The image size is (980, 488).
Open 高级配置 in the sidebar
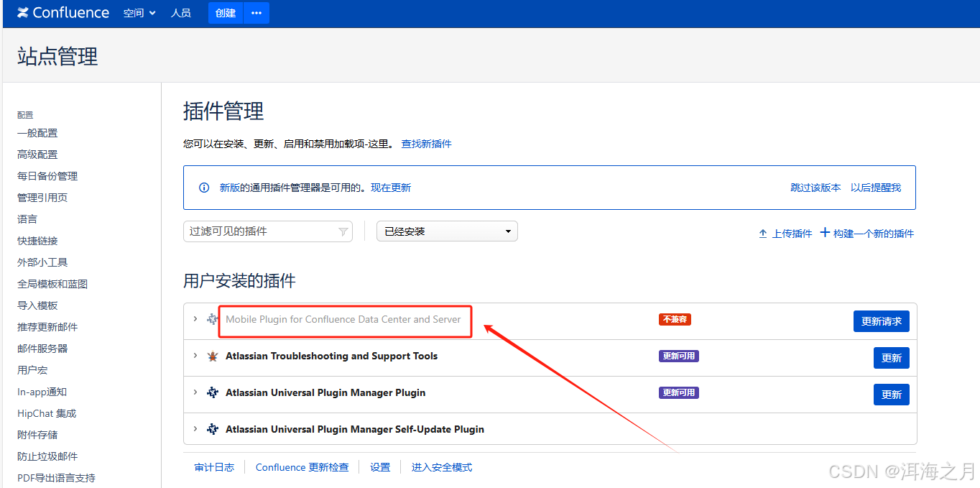37,155
